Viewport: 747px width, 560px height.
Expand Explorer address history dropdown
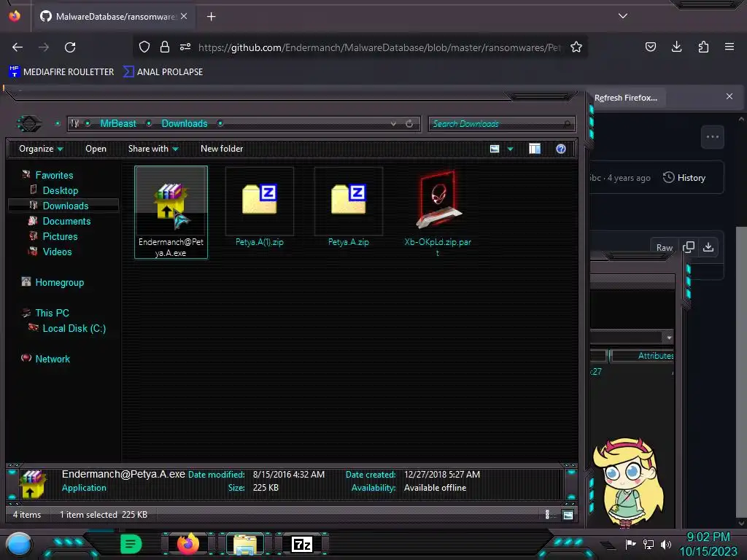click(x=393, y=124)
